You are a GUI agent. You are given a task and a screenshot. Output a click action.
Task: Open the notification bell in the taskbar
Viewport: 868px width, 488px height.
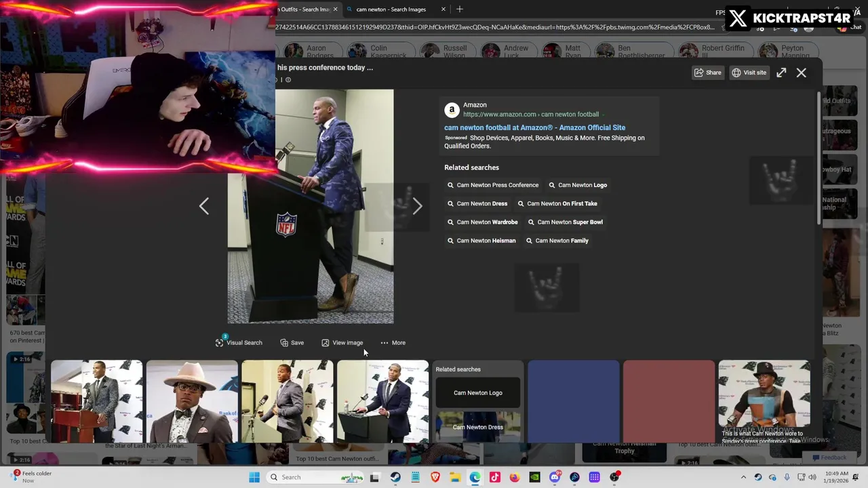(x=854, y=477)
